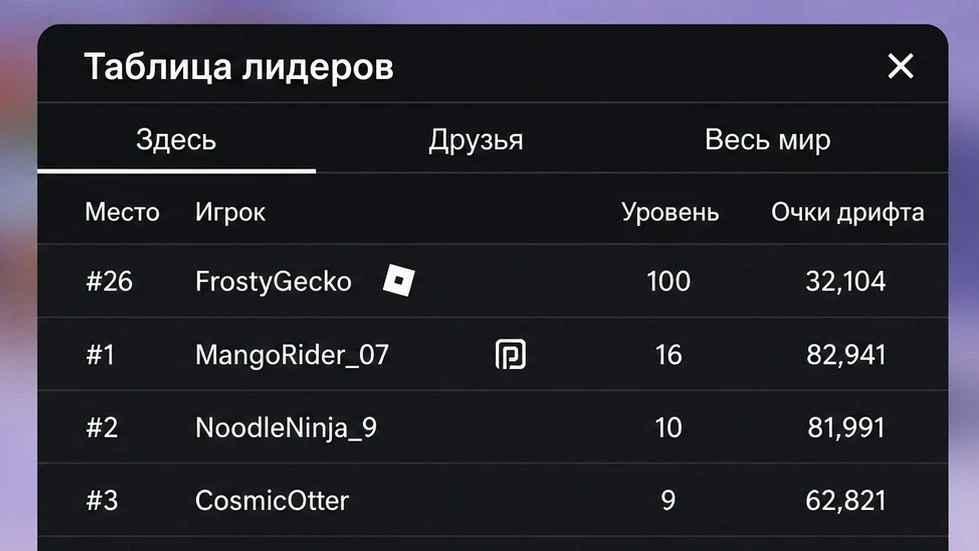This screenshot has height=551, width=979.
Task: Click the 82,941 drift score
Action: coord(846,355)
